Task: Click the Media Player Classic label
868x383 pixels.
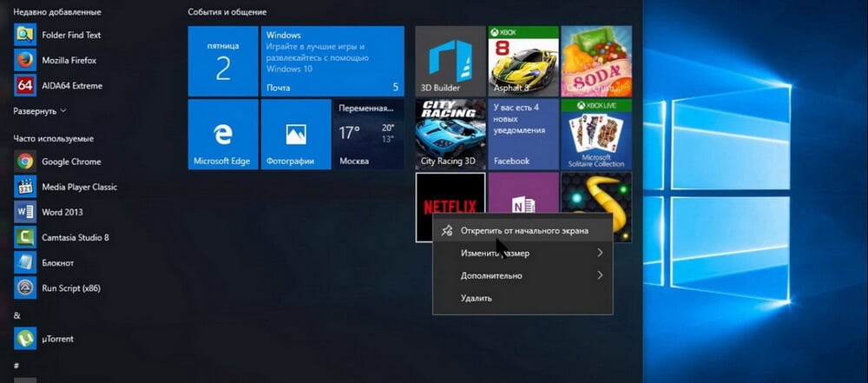Action: click(x=80, y=188)
